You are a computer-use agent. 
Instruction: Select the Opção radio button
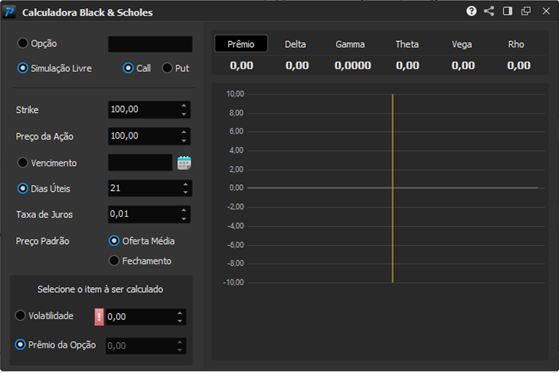[22, 43]
